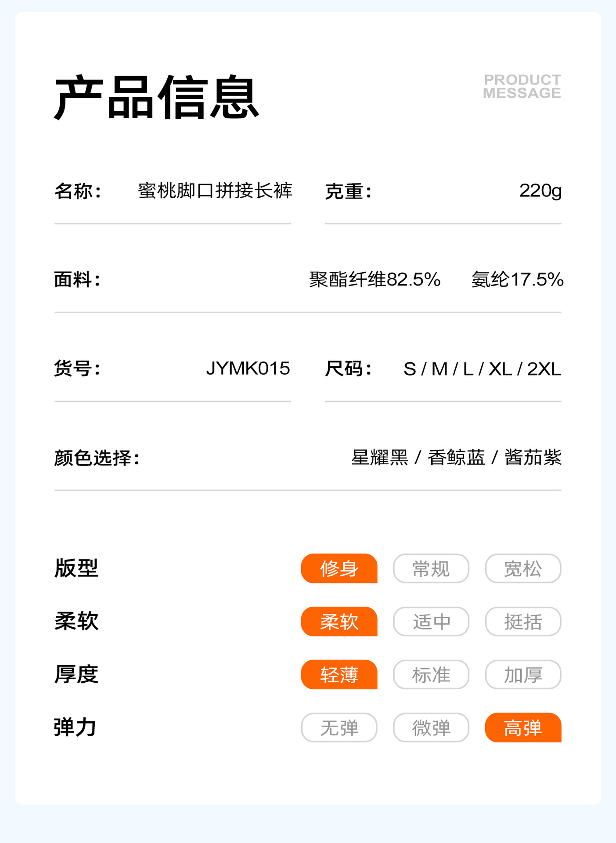Screen dimensions: 616x843
Task: Select 轻薄 thickness option
Action: (x=339, y=675)
